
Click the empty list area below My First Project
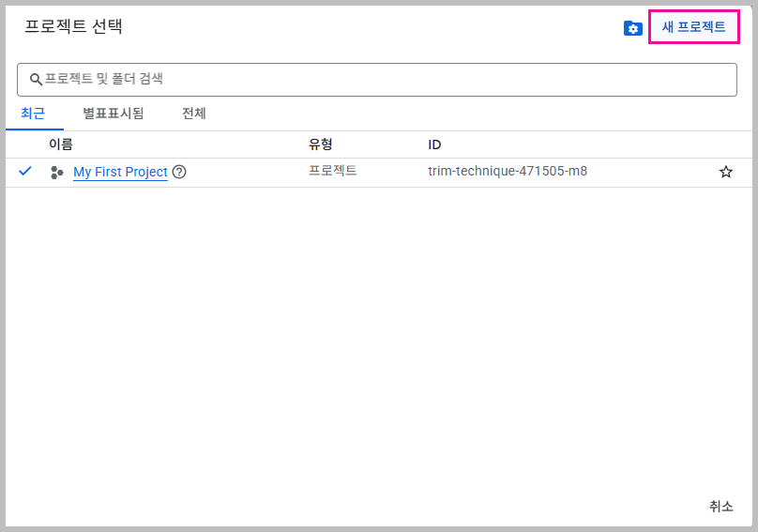click(x=375, y=328)
